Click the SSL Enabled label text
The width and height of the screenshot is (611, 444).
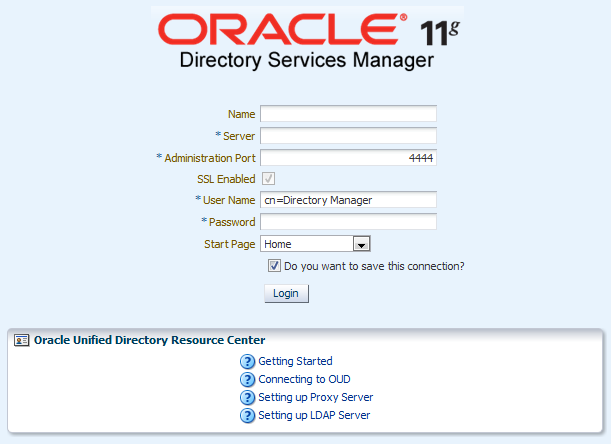(x=226, y=179)
